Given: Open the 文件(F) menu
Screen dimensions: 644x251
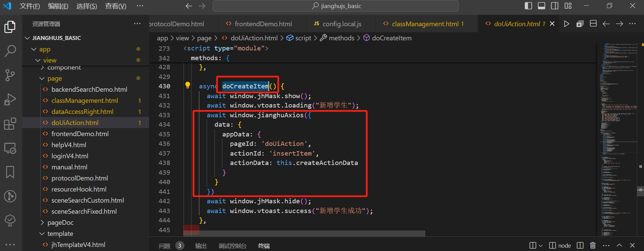Looking at the screenshot, I should [x=30, y=6].
